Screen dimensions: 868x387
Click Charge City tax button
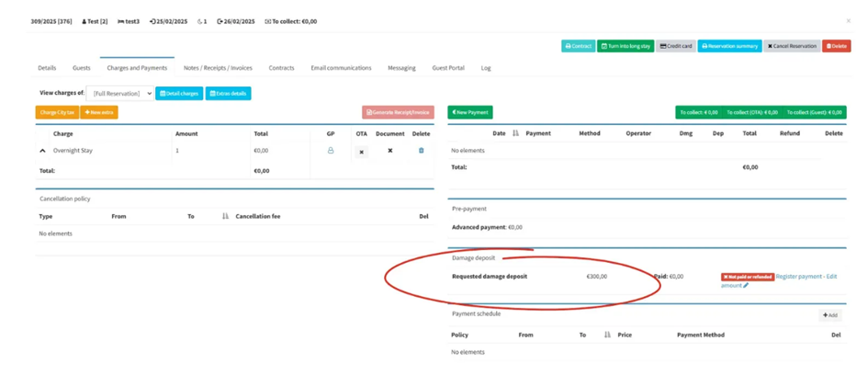[x=57, y=112]
